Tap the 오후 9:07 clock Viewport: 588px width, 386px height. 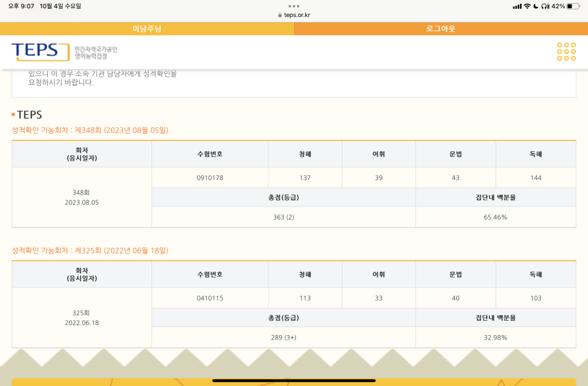pos(21,6)
